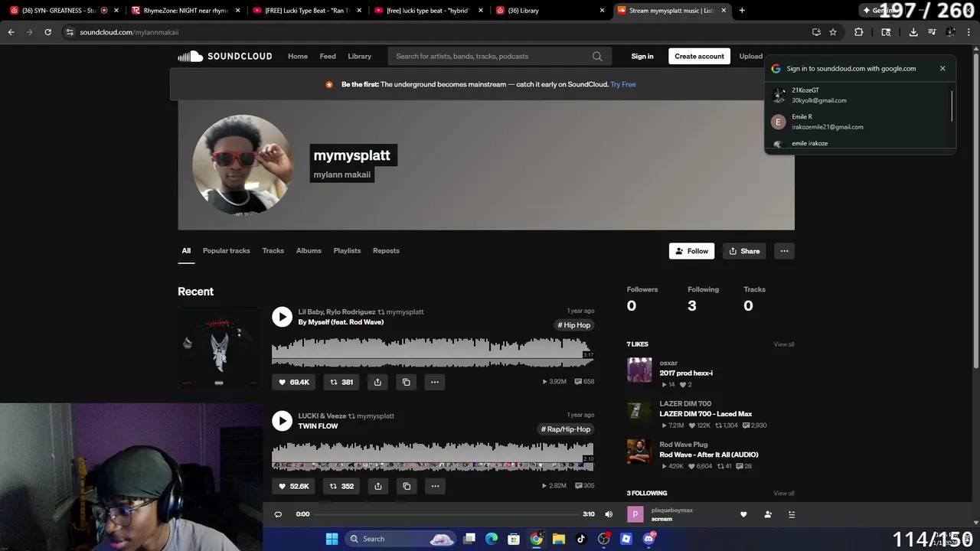The image size is (980, 551).
Task: Switch to the Albums tab
Action: [x=309, y=251]
